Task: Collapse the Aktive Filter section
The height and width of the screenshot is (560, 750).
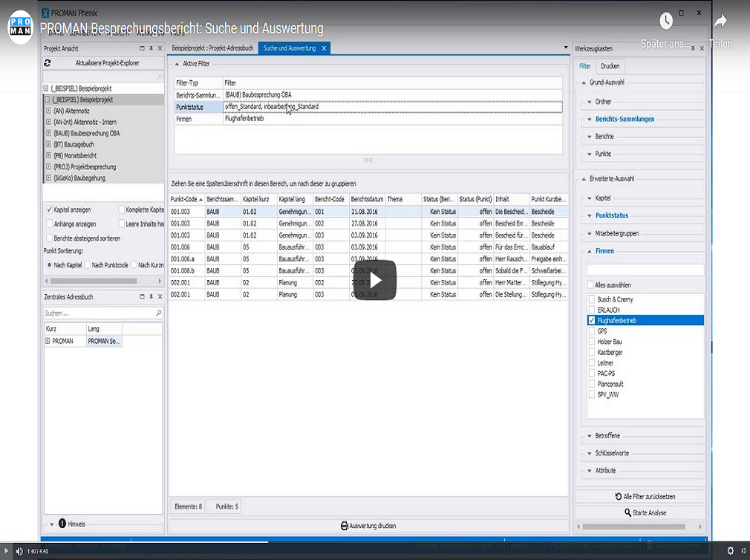Action: (177, 64)
